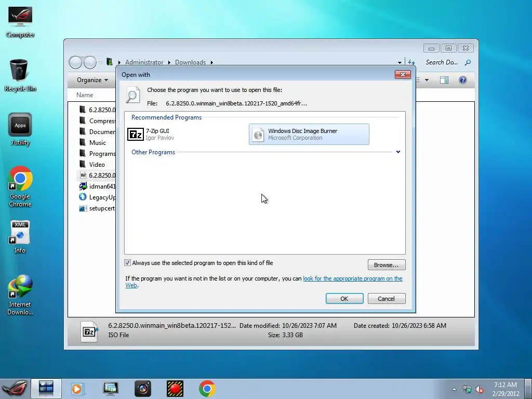Click Date modified value in details pane
This screenshot has height=399, width=532.
[x=310, y=326]
